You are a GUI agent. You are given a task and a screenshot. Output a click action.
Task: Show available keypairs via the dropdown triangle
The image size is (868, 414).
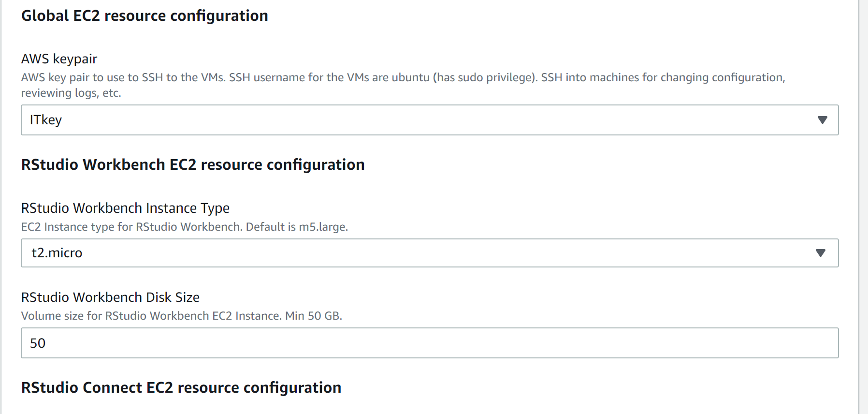[823, 120]
